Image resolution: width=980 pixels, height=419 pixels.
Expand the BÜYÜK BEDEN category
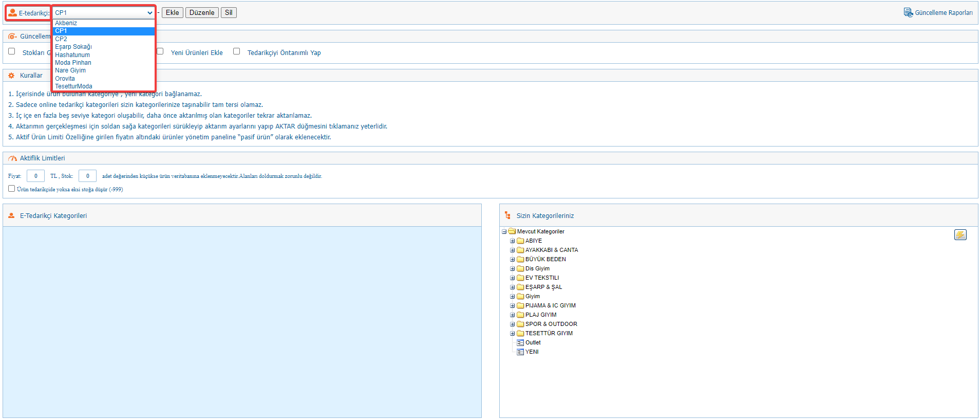(x=513, y=260)
